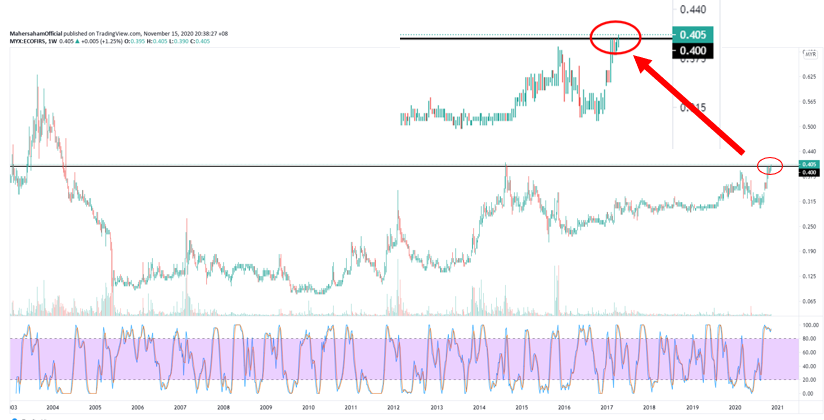
Task: Click the 0.500 price axis tick
Action: (x=807, y=127)
